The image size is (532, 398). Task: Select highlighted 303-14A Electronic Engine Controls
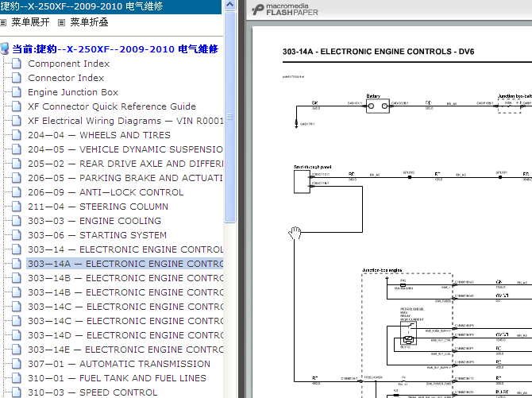tap(125, 264)
